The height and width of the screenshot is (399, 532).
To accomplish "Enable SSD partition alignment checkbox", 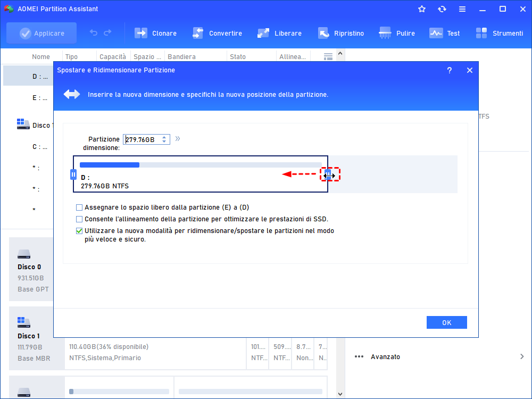I will [x=79, y=219].
